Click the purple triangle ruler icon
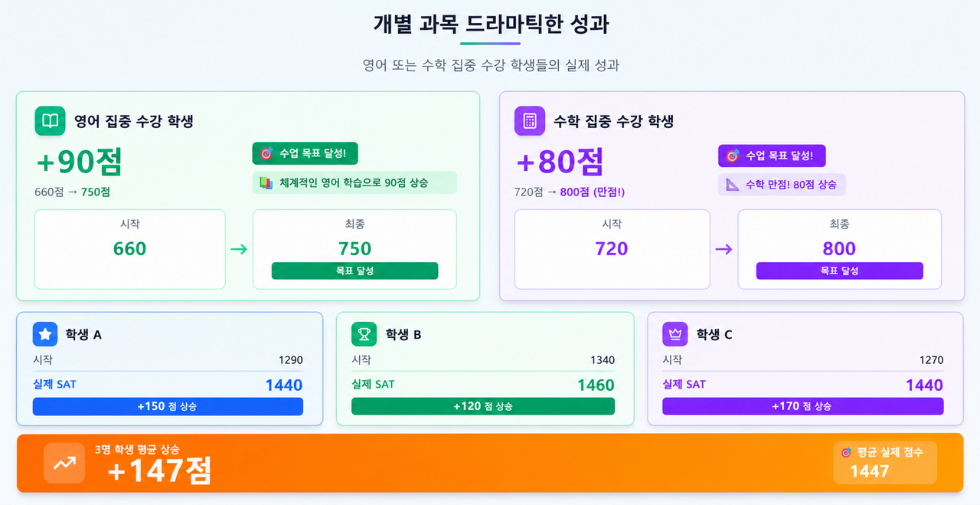980x505 pixels. point(733,185)
